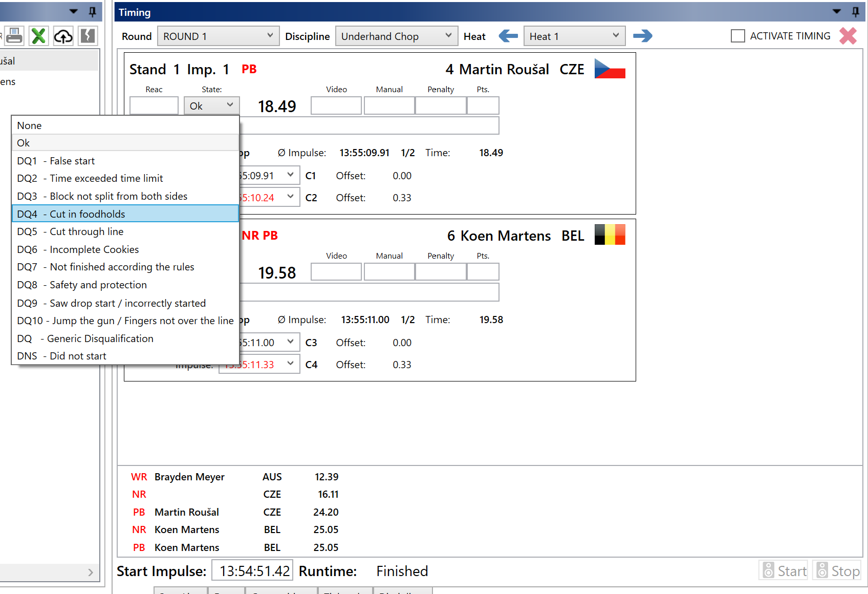This screenshot has height=594, width=868.
Task: Click the printer icon in left toolbar
Action: [x=14, y=36]
